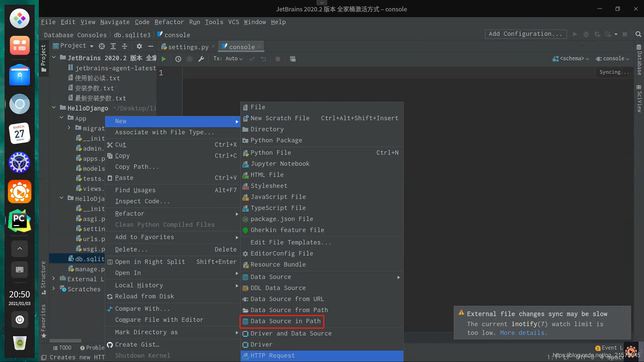
Task: Open the launcher icon in the dock
Action: [19, 18]
